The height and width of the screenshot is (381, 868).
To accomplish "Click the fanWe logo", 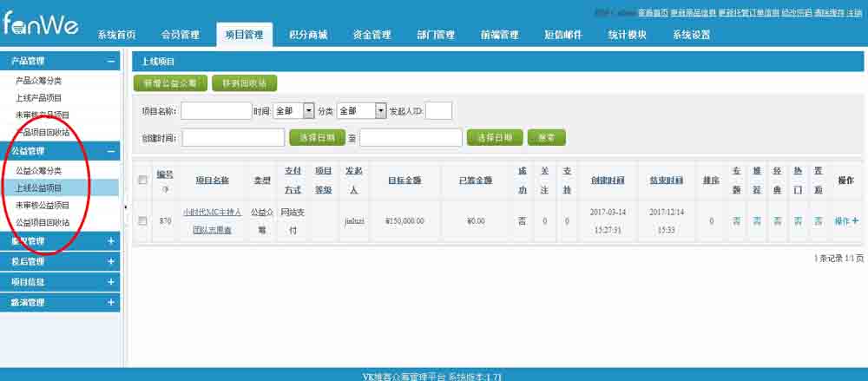I will [40, 24].
